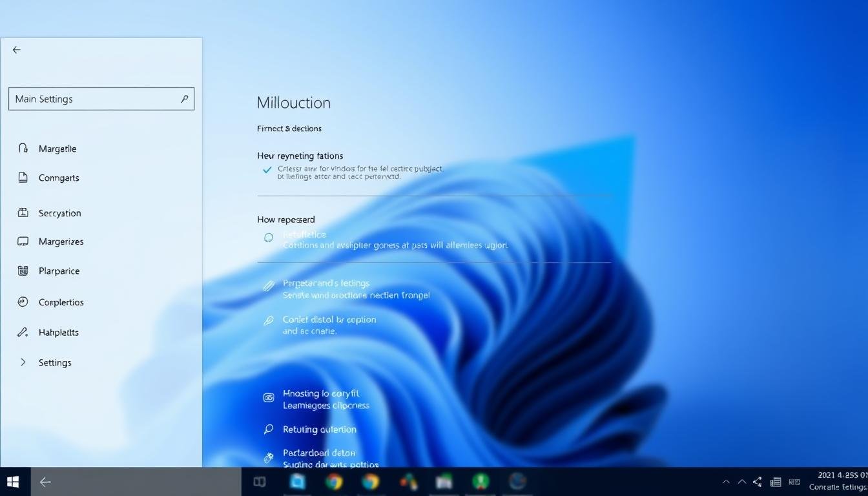Image resolution: width=868 pixels, height=496 pixels.
Task: Click the Conplertios clock icon
Action: coord(23,302)
